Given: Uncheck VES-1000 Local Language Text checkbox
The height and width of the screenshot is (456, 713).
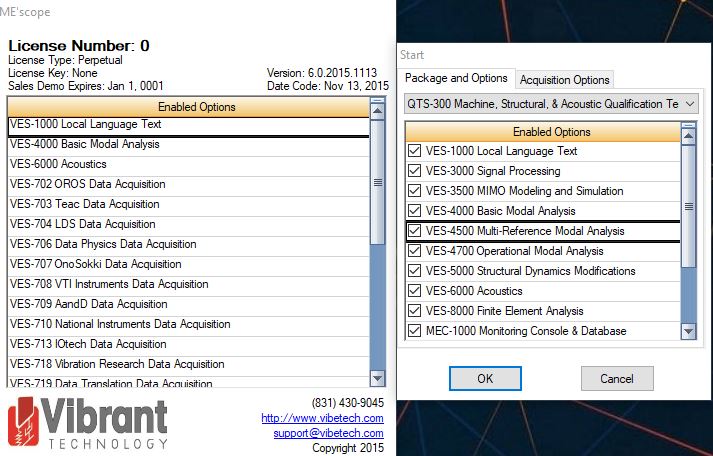Looking at the screenshot, I should pyautogui.click(x=415, y=151).
